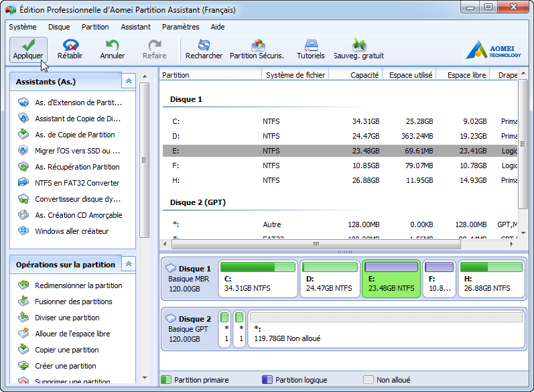Image resolution: width=534 pixels, height=392 pixels.
Task: Click the Sauveg. gratuit toolbar icon
Action: coord(359,45)
